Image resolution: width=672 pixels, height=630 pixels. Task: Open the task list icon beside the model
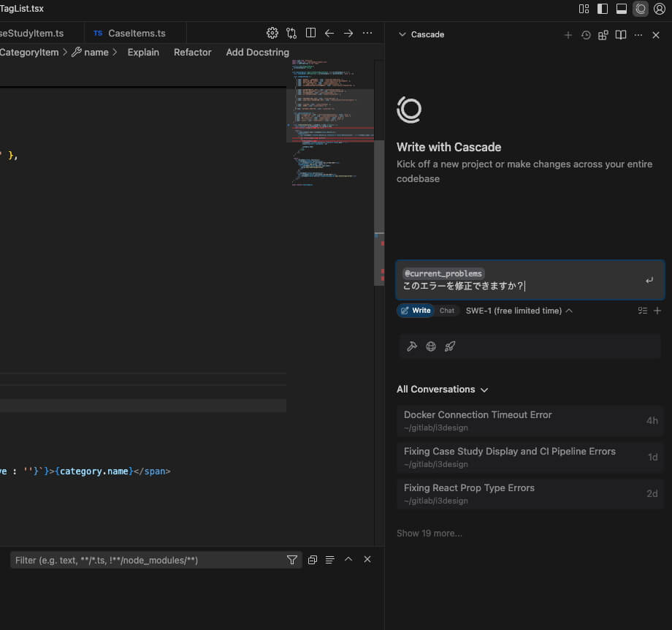click(x=643, y=311)
